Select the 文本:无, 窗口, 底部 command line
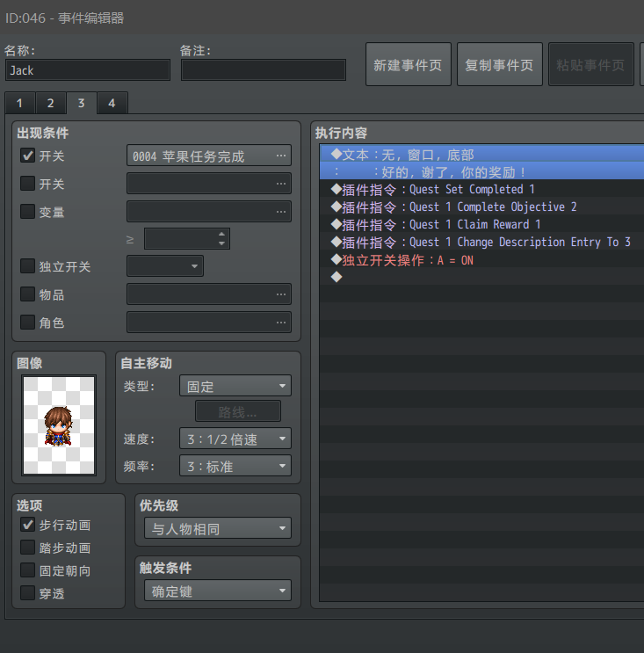The height and width of the screenshot is (653, 644). coord(482,155)
